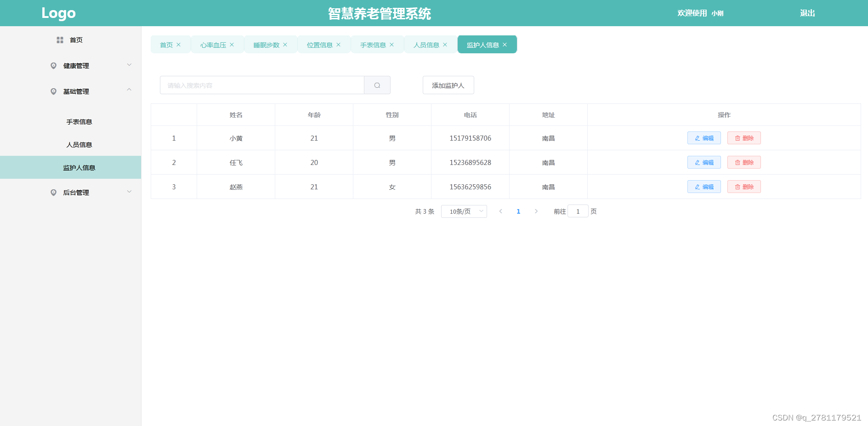Select 监护人信息 in the sidebar
The width and height of the screenshot is (868, 426).
point(71,167)
